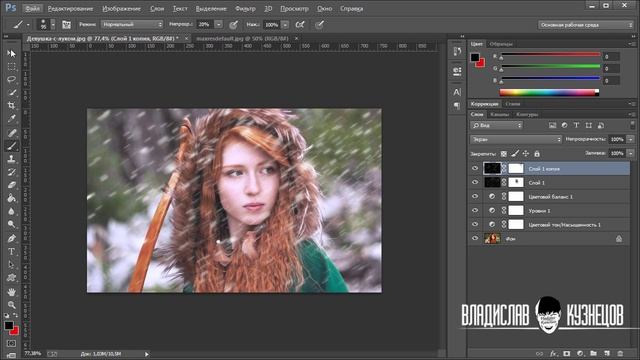
Task: Open the layer blend mode dropdown 'Экран'
Action: 516,140
